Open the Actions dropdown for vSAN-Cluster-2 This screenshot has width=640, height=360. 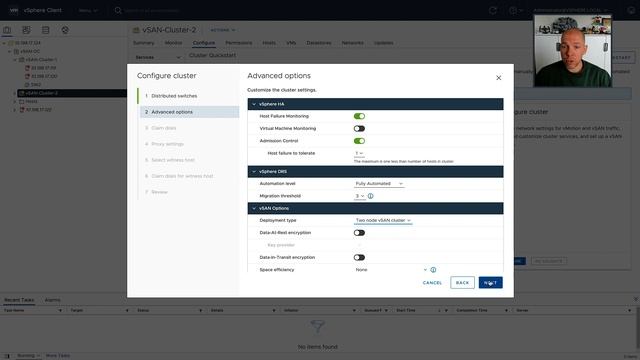coord(222,30)
